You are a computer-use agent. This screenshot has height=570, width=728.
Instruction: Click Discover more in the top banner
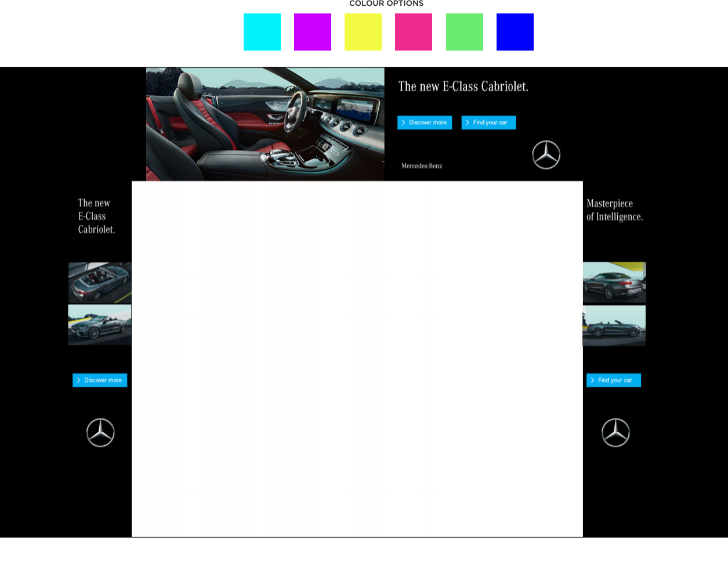(x=425, y=122)
